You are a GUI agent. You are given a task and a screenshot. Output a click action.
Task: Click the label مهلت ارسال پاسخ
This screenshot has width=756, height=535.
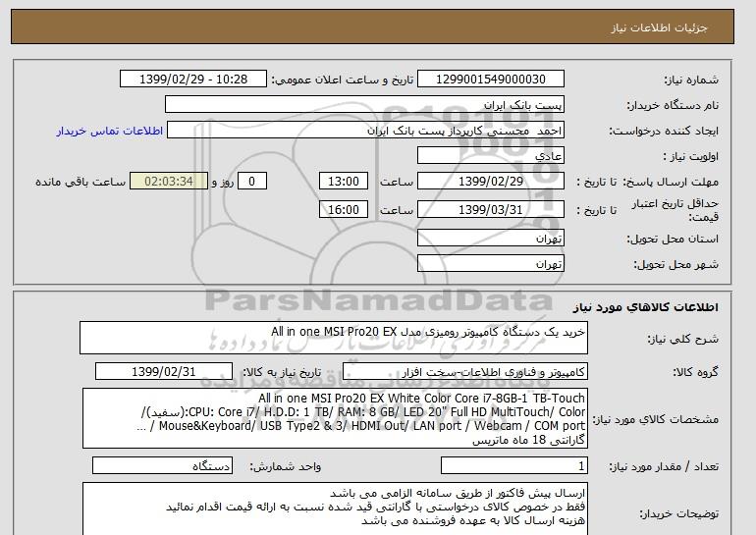point(671,182)
